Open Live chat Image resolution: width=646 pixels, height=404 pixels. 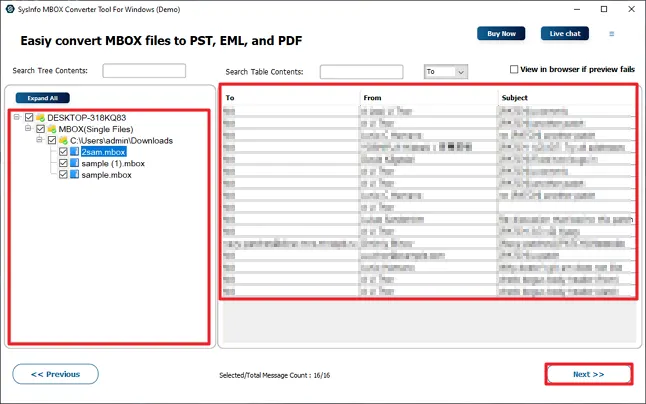(565, 34)
